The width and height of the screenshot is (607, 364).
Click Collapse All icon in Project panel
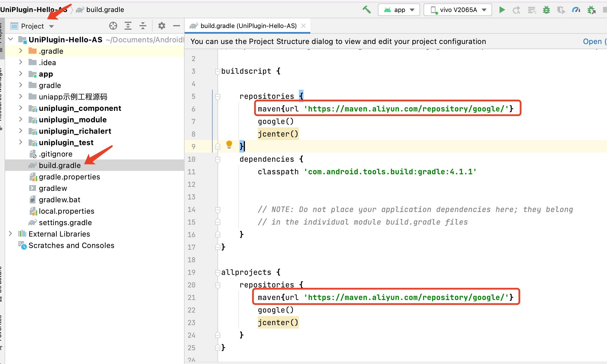143,26
